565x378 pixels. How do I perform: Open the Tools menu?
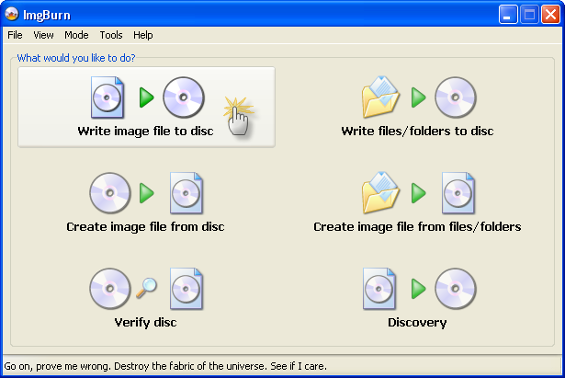click(111, 35)
